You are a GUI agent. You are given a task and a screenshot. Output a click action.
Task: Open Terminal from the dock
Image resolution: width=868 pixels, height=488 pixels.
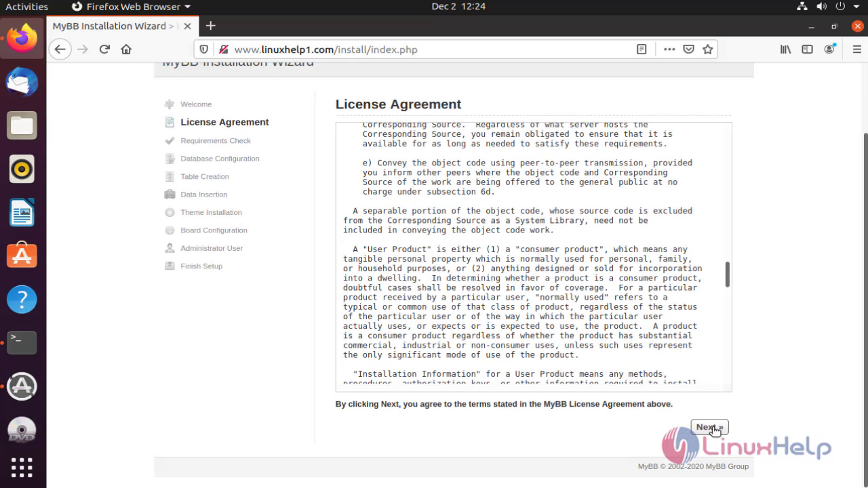pos(22,342)
